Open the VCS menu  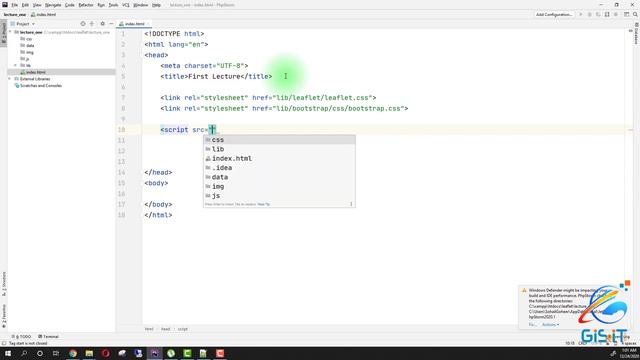coord(126,5)
